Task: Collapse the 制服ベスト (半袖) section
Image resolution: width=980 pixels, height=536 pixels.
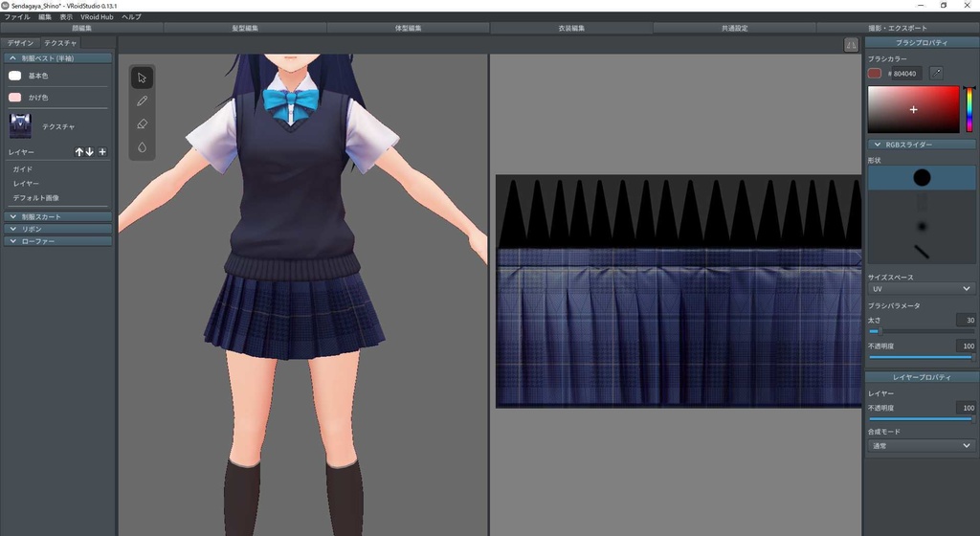Action: pyautogui.click(x=58, y=58)
